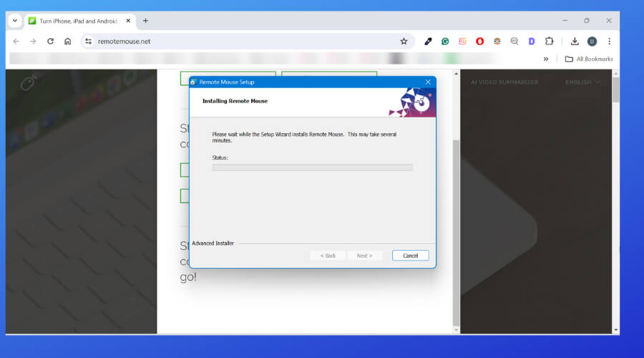
Task: Open a new browser tab
Action: [145, 21]
